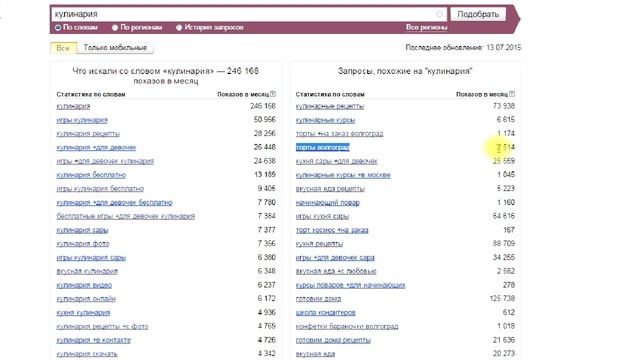The image size is (640, 360).
Task: Open 'кулинарные курсы +в москве' link
Action: click(343, 175)
